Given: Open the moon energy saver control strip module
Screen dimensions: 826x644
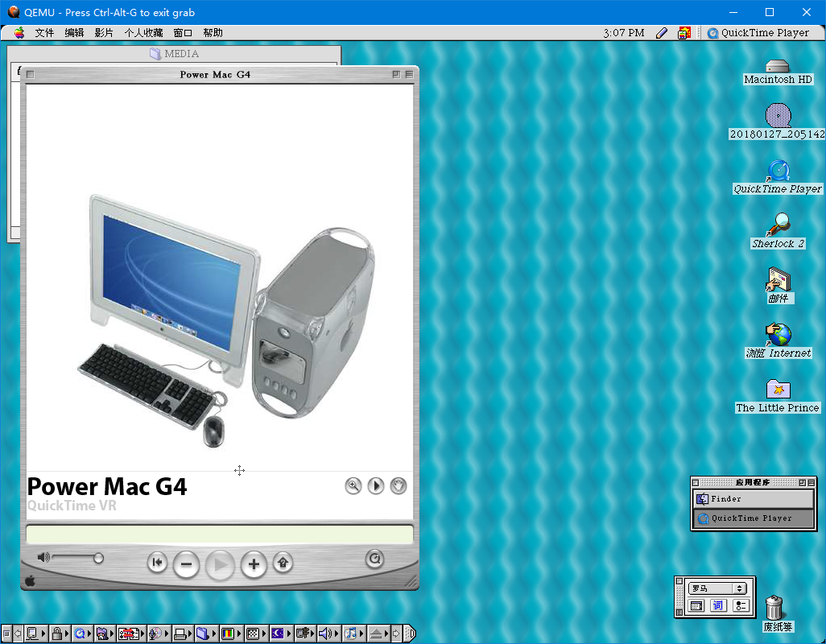Looking at the screenshot, I should (x=281, y=634).
